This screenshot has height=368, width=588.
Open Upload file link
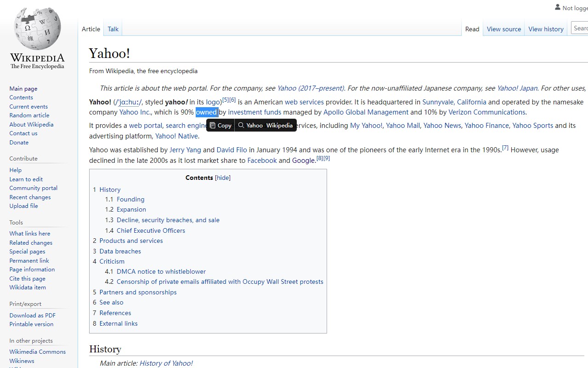[x=24, y=206]
